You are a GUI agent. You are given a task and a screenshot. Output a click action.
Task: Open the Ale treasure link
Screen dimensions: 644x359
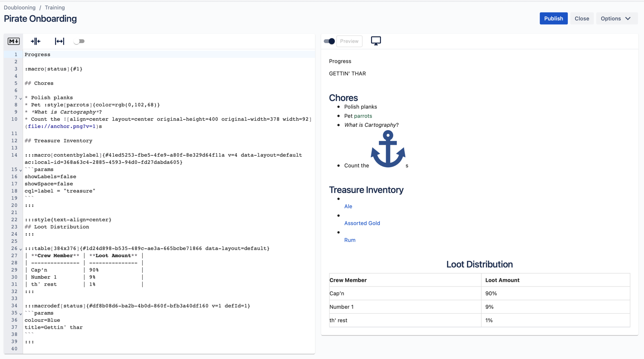348,206
